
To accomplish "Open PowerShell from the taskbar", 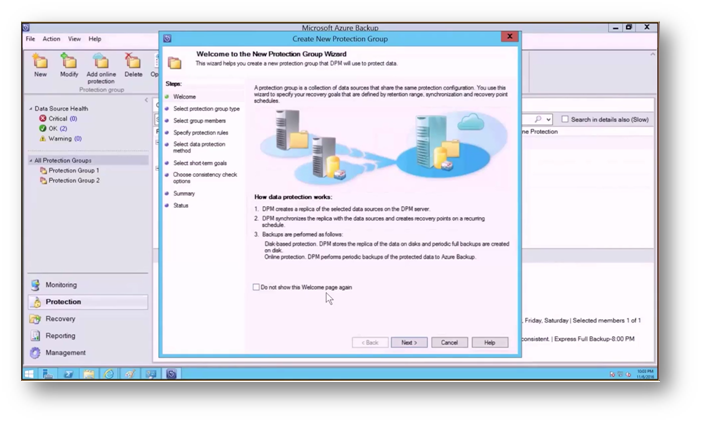I will coord(68,374).
